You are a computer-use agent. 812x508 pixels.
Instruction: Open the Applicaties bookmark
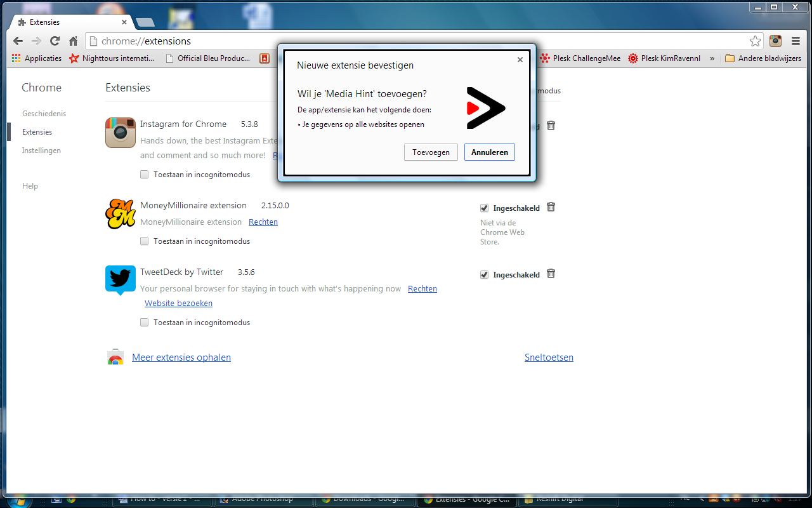coord(37,58)
